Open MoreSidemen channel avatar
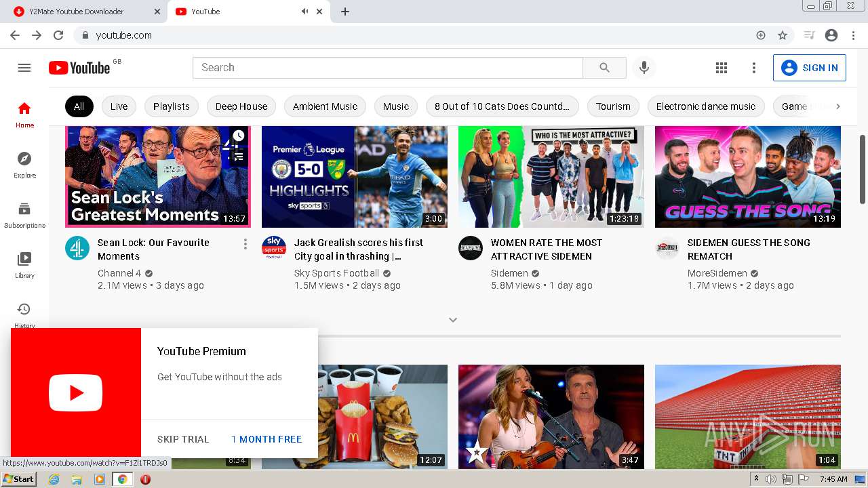The width and height of the screenshot is (868, 488). 667,248
